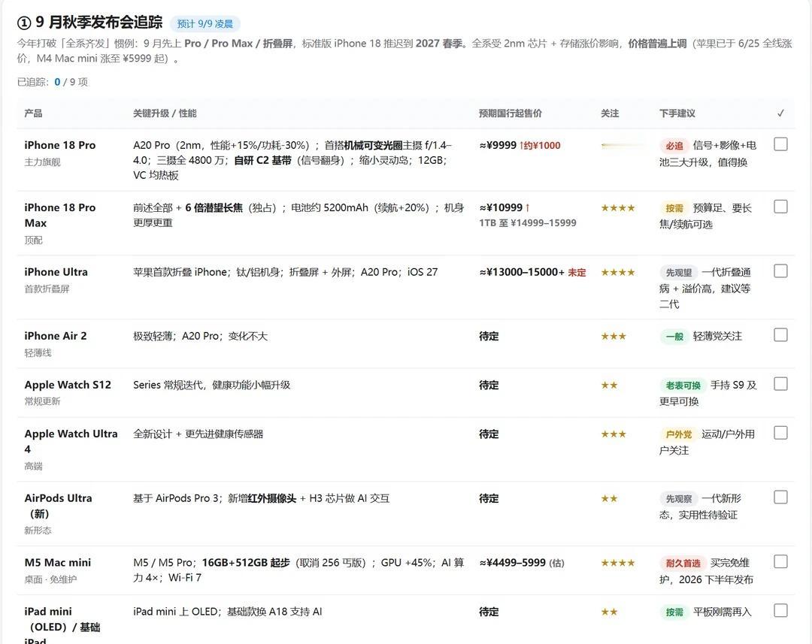Image resolution: width=812 pixels, height=644 pixels.
Task: Click the 耐久首选 tag for M5 Mac mini
Action: 683,564
